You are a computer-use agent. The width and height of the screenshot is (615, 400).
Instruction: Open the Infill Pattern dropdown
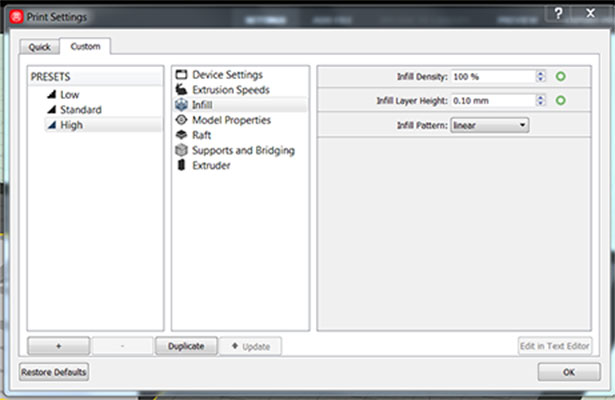[489, 125]
